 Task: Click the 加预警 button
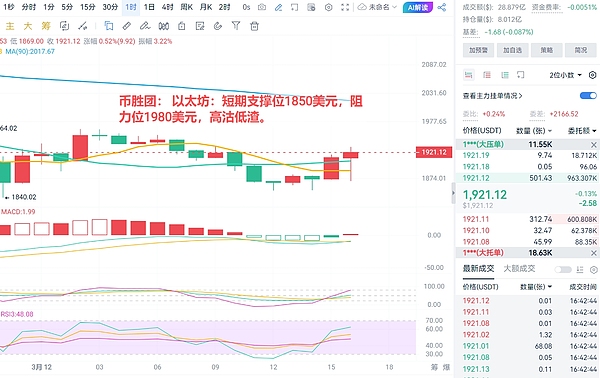(x=478, y=50)
